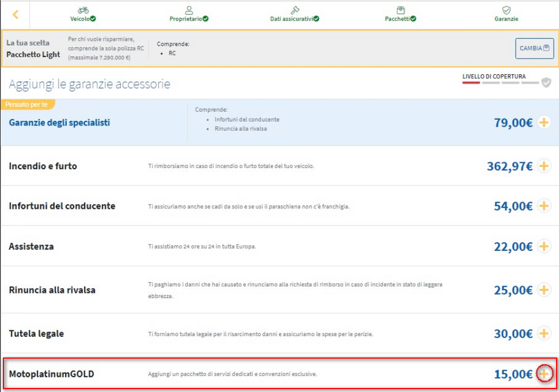Click the 22,00€ price
559x392 pixels.
click(513, 246)
